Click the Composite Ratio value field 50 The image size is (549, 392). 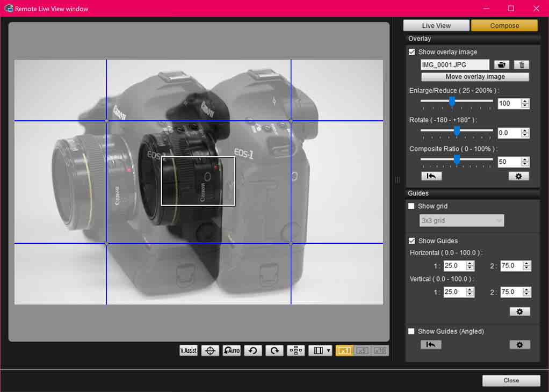(x=509, y=162)
